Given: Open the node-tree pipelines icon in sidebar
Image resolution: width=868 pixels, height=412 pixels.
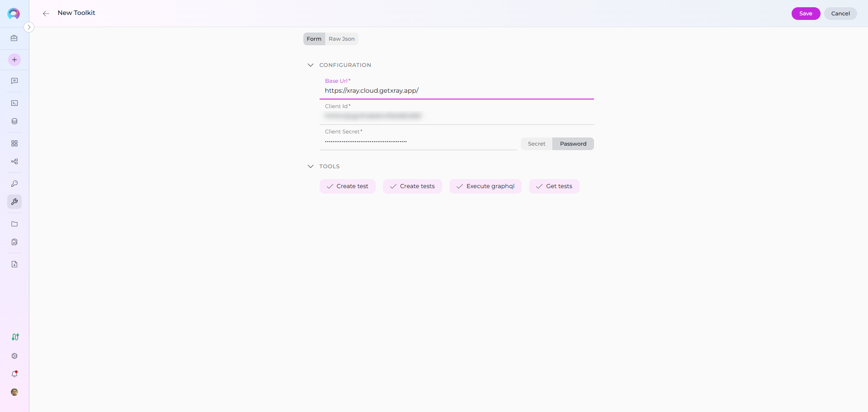Looking at the screenshot, I should pos(14,161).
